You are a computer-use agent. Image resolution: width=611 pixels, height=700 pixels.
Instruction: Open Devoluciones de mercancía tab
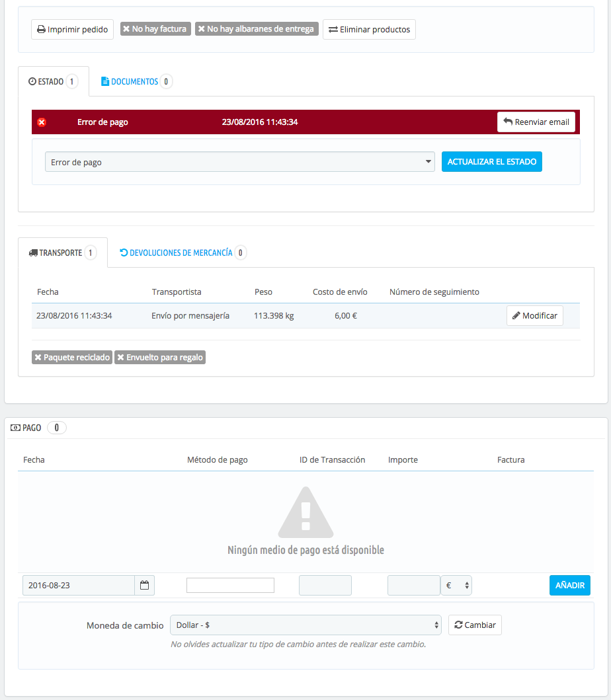click(x=183, y=253)
